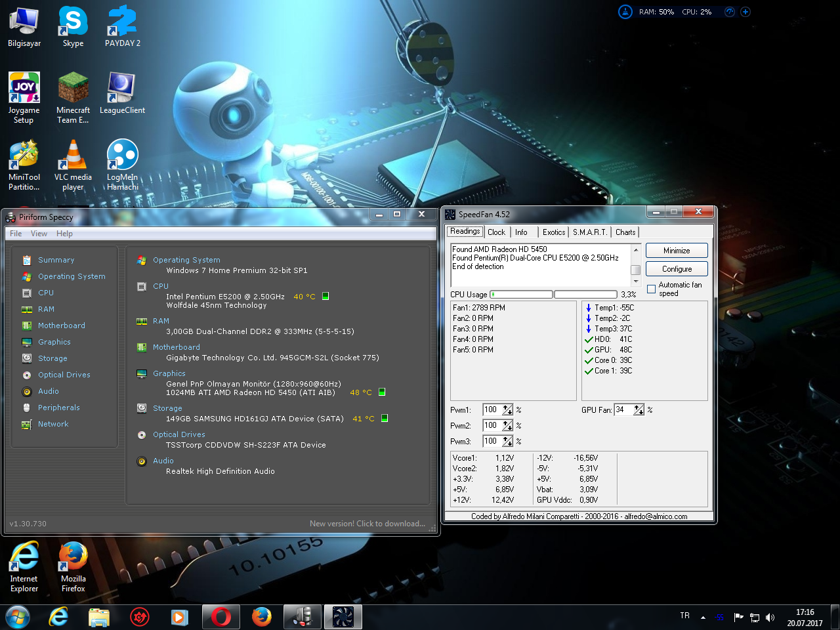
Task: Click the CPU temperature green indicator in Speccy
Action: pyautogui.click(x=325, y=296)
